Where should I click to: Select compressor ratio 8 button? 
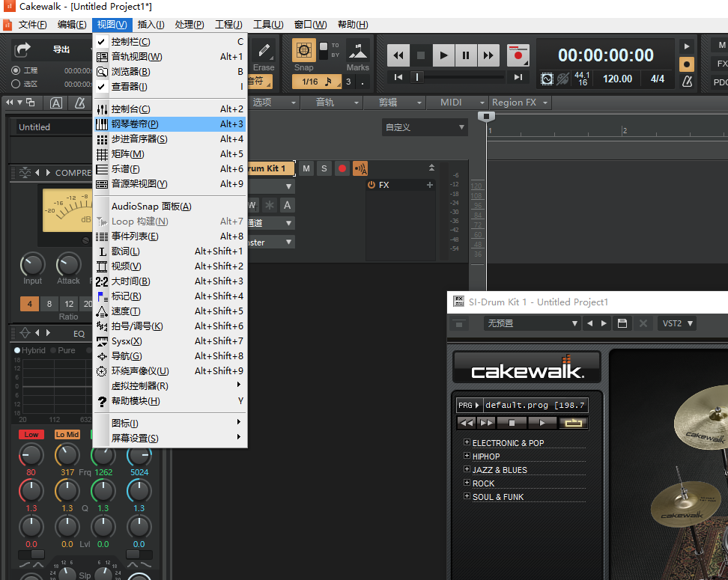[49, 304]
